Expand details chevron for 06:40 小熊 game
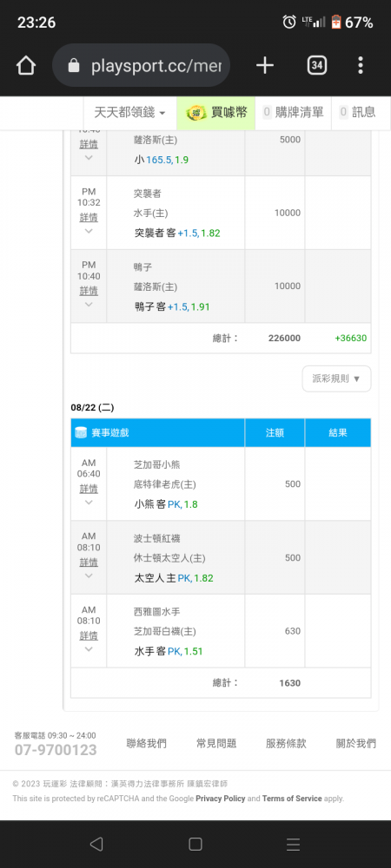This screenshot has width=391, height=868. click(89, 503)
